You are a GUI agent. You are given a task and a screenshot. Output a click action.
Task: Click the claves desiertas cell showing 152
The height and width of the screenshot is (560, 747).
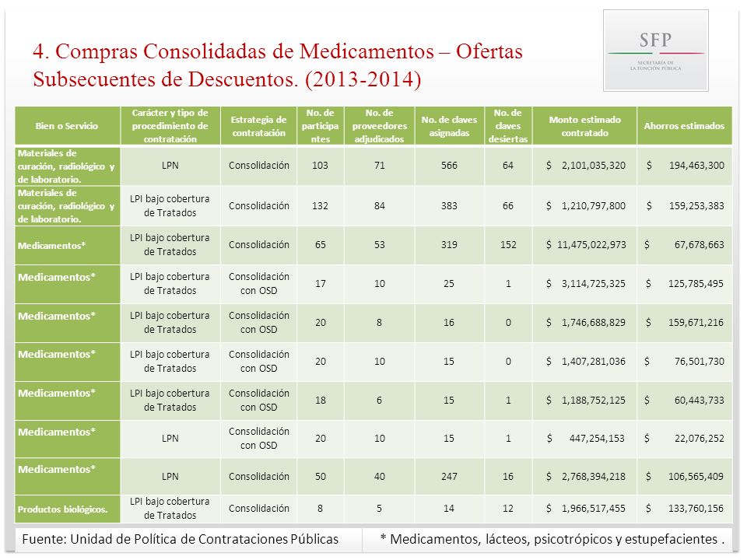[x=508, y=245]
